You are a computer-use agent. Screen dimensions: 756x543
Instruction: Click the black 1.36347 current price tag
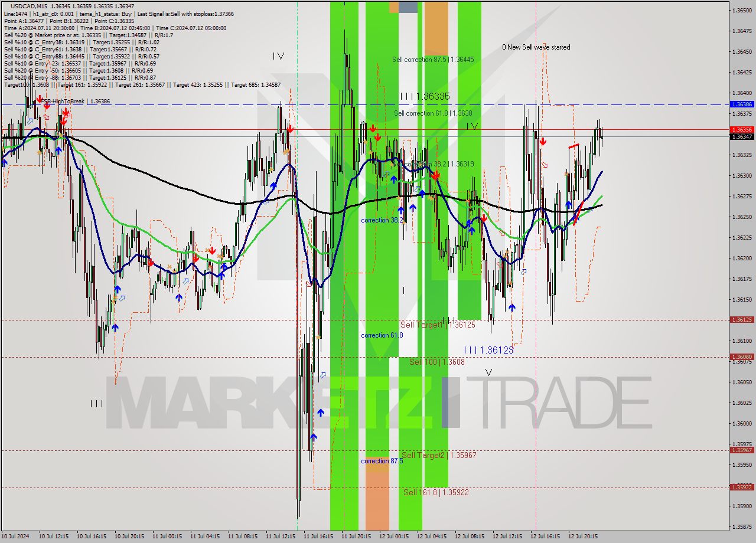742,136
